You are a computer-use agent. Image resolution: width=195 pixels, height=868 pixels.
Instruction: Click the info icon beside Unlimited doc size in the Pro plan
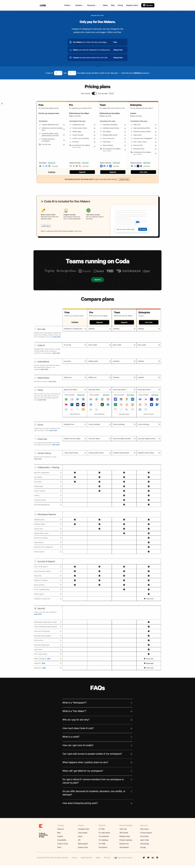[94, 125]
